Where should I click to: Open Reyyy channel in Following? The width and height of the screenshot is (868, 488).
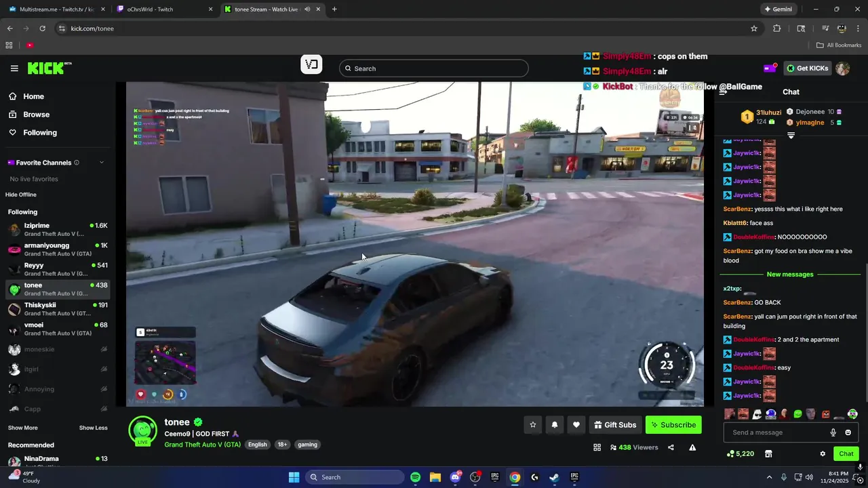click(x=58, y=269)
